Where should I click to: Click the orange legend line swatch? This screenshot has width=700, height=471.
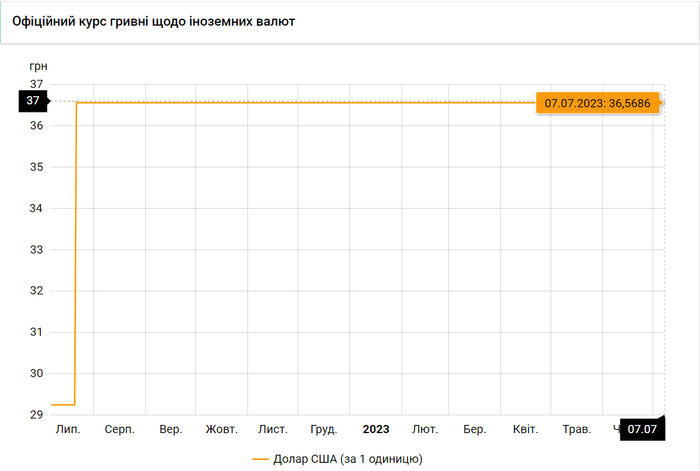click(x=261, y=458)
